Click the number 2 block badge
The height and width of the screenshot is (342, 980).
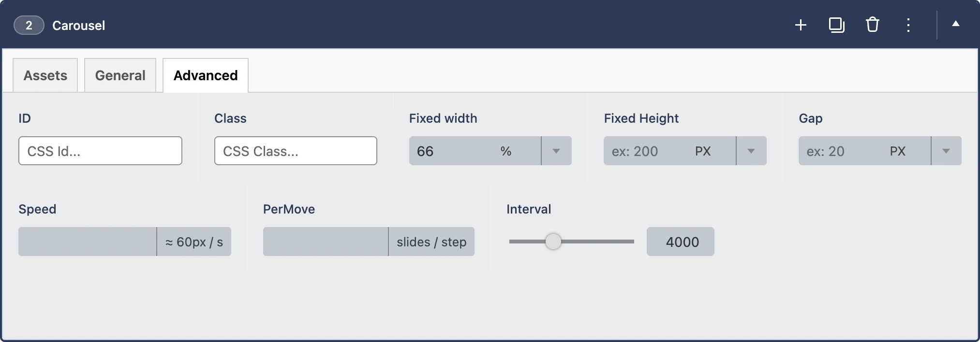coord(29,26)
